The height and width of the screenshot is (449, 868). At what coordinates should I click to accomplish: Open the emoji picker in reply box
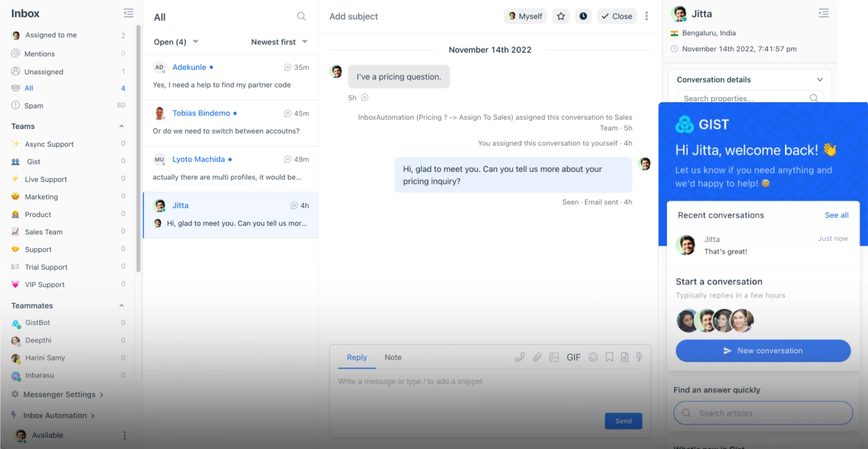click(x=593, y=357)
